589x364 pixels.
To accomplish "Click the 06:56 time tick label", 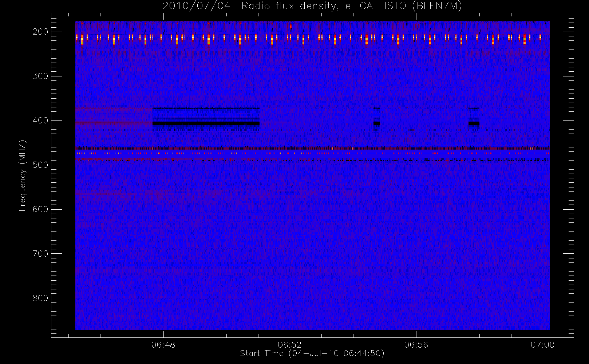I will [x=416, y=345].
